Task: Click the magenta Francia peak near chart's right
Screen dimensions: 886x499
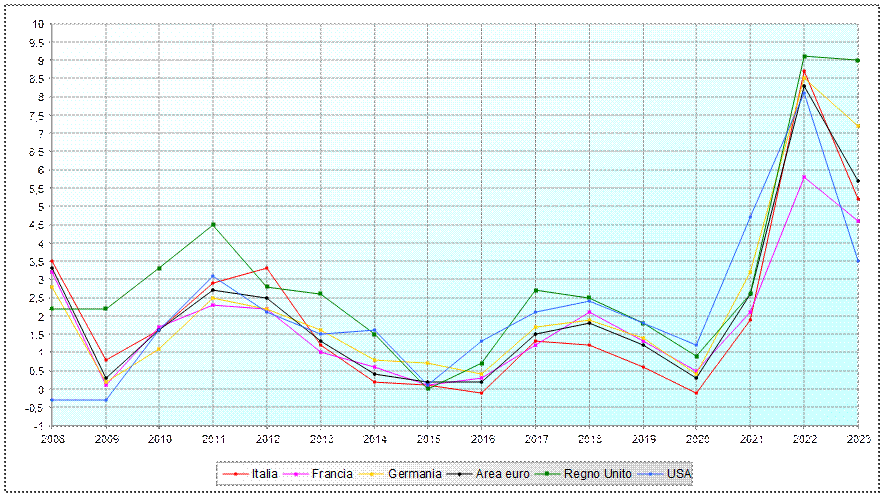Action: coord(804,177)
